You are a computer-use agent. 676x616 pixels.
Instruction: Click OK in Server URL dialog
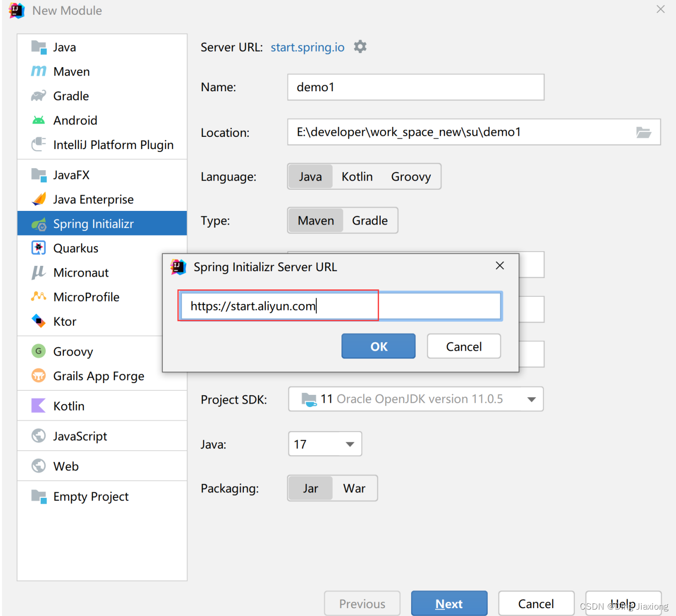click(x=378, y=346)
